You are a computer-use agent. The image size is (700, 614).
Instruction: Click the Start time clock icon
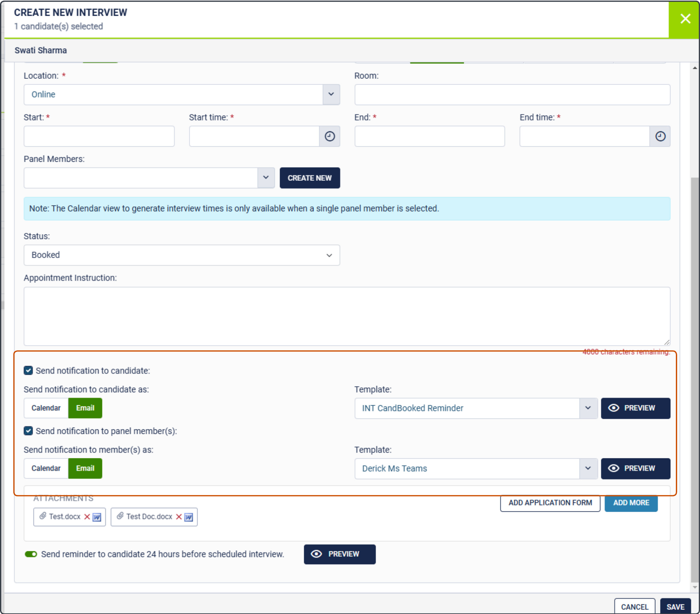point(330,136)
